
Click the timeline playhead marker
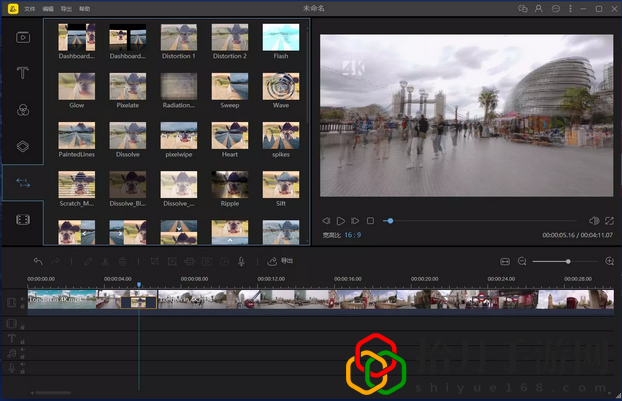click(x=139, y=284)
